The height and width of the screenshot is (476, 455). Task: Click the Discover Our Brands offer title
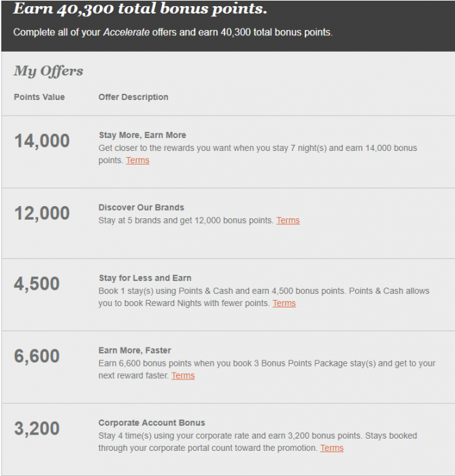point(141,207)
